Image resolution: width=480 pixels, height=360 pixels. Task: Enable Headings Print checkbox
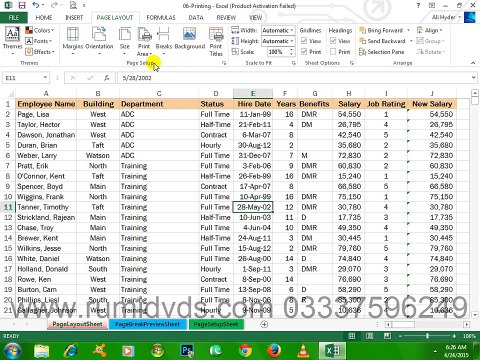tap(333, 52)
